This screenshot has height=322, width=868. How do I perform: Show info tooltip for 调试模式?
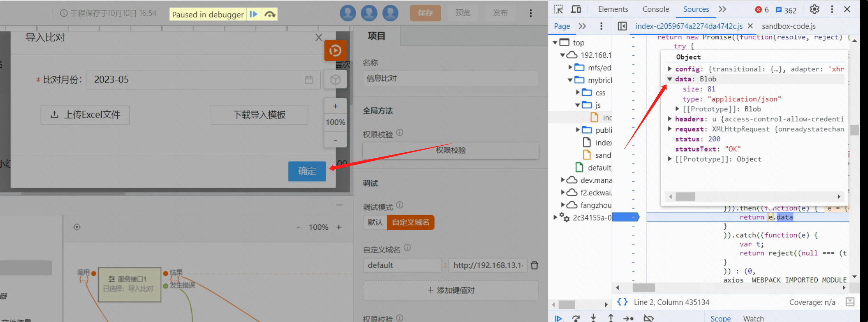(x=400, y=205)
